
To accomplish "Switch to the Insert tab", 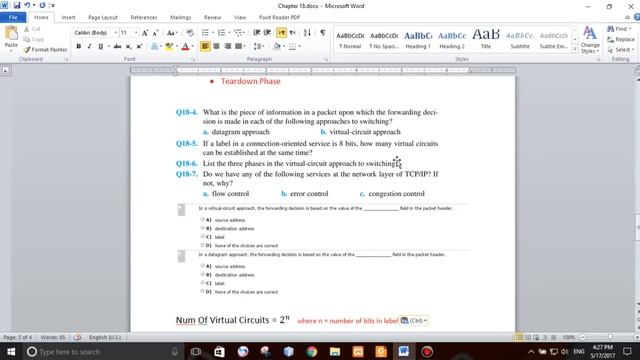I will (68, 17).
